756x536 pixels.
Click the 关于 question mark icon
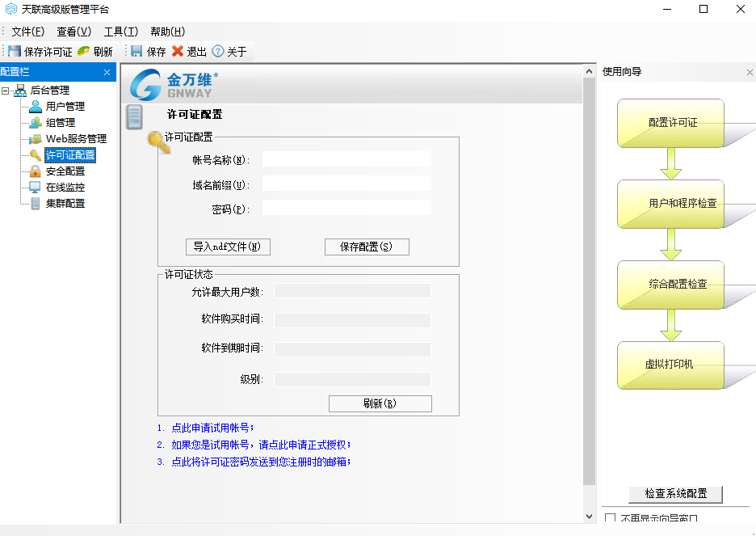218,51
